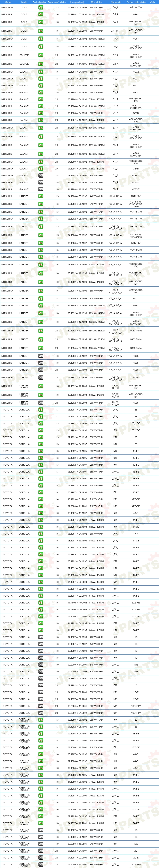Click petrol icon for Corolla 4ZZ-FE 10.1999 -> 01.2002
The height and width of the screenshot is (868, 159).
(x=41, y=499)
